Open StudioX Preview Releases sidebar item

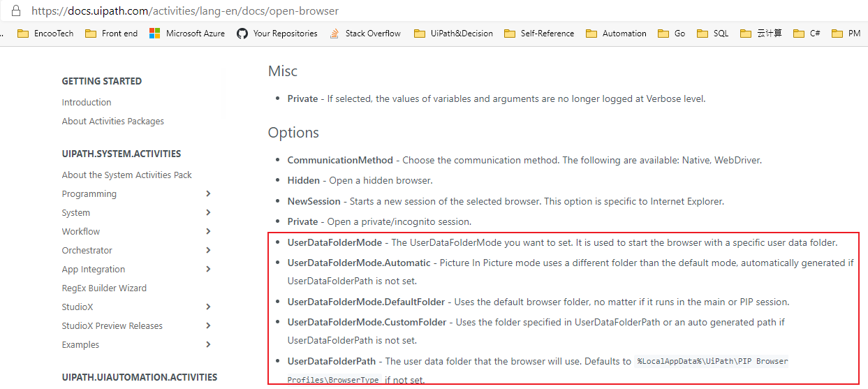tap(112, 325)
